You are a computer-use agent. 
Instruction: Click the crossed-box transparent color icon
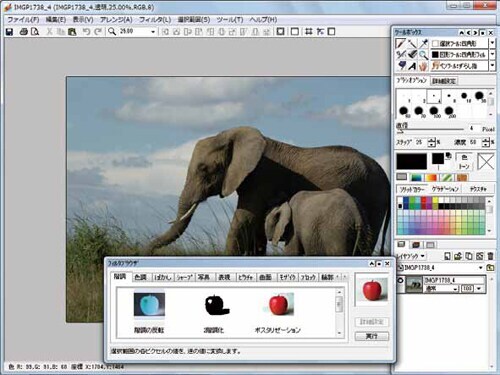click(485, 162)
